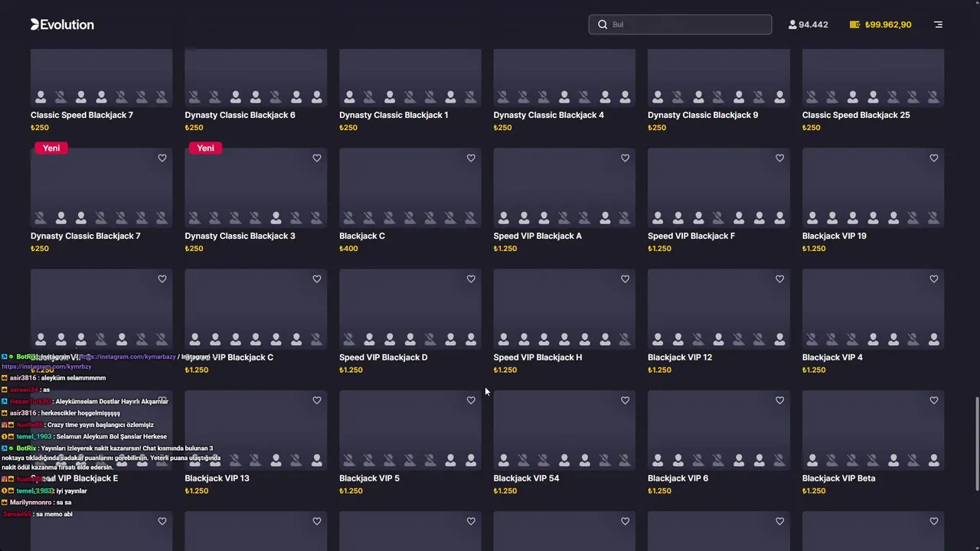This screenshot has width=980, height=551.
Task: Focus the Bul search field
Action: (680, 24)
